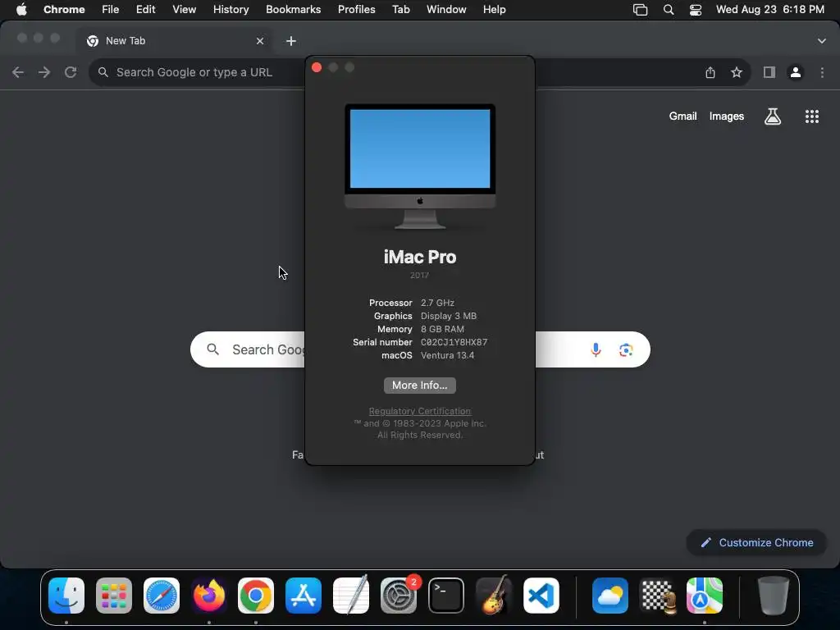The width and height of the screenshot is (840, 630).
Task: Open the Window menu
Action: coord(446,10)
